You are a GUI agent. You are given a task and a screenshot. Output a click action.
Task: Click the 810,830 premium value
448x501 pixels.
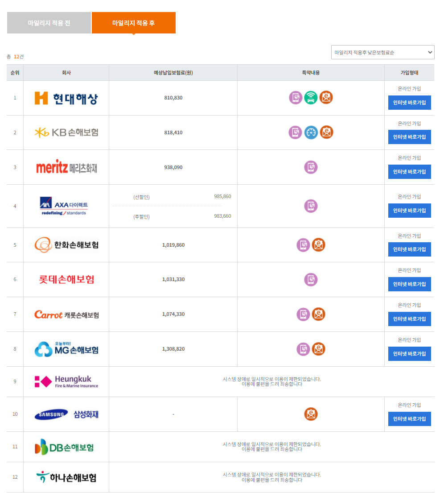point(173,98)
